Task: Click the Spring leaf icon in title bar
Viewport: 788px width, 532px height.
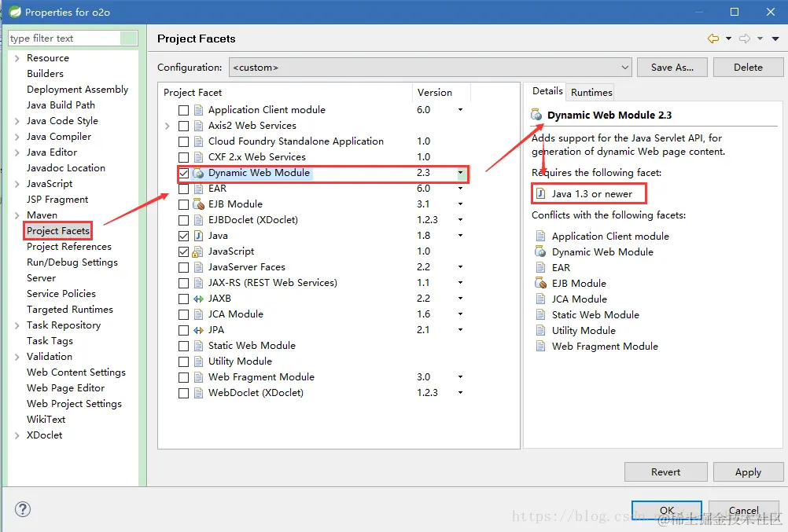Action: pos(15,12)
